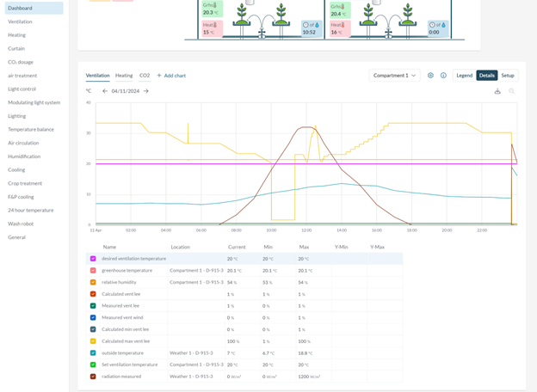
Task: Hide the radiation measured series
Action: pyautogui.click(x=93, y=377)
